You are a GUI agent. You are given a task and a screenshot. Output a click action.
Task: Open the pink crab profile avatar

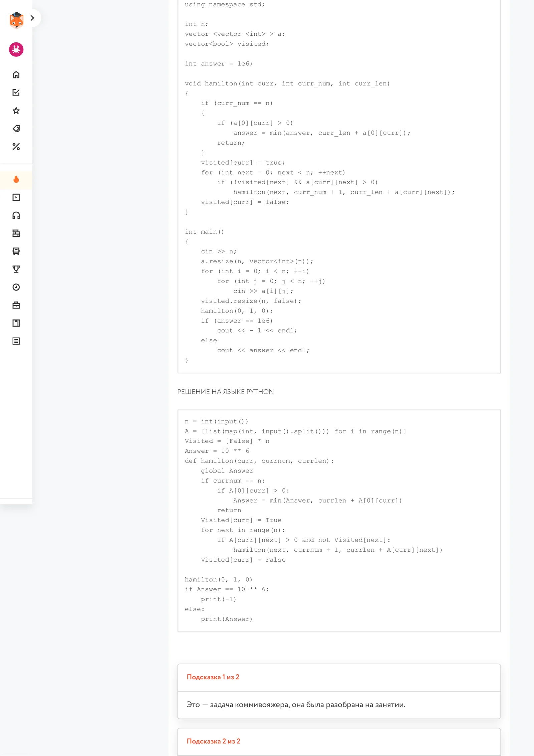[x=16, y=49]
